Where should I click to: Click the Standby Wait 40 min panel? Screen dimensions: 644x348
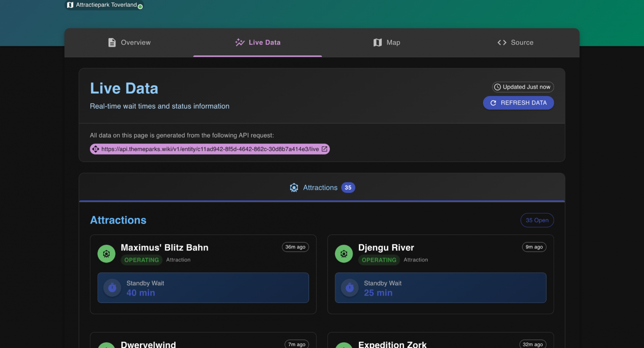tap(203, 288)
